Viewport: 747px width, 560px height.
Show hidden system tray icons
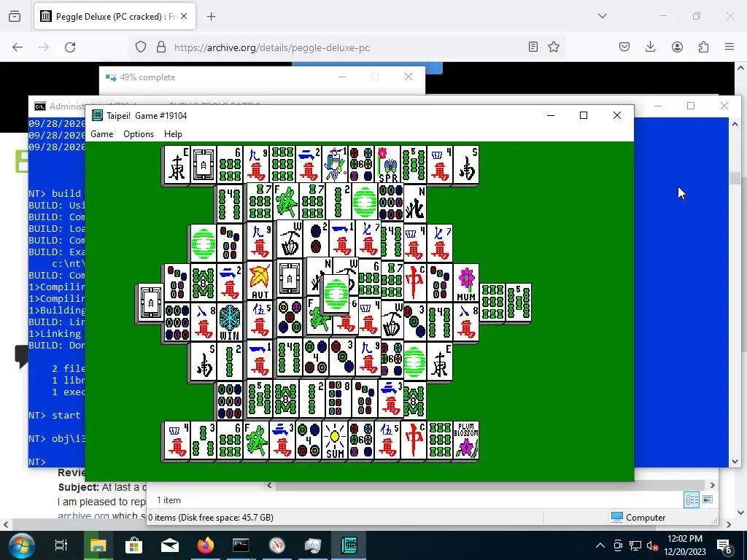[x=600, y=545]
